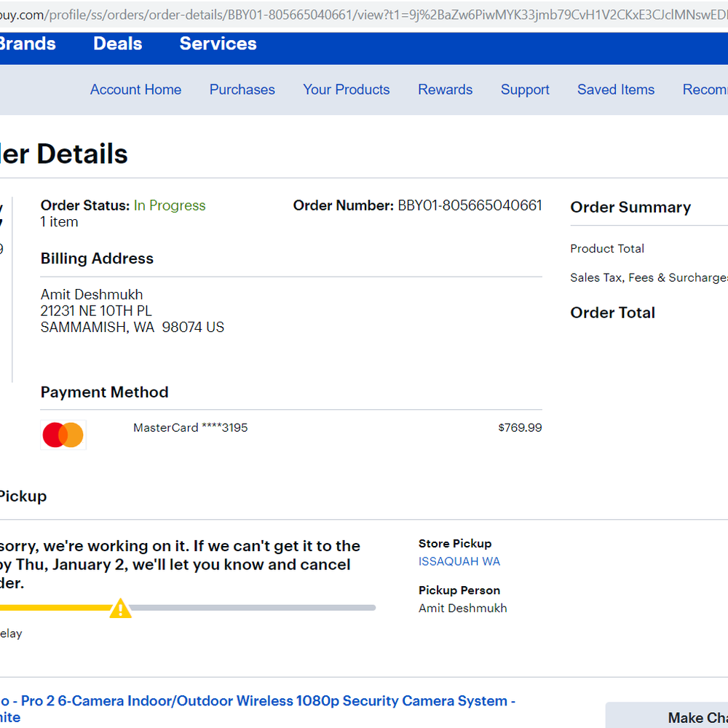Open the Rewards tab

click(x=445, y=89)
